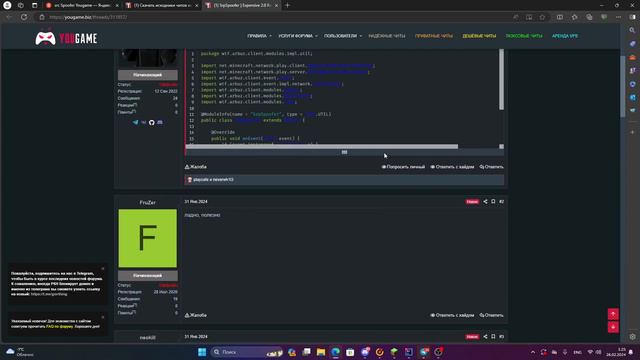Open АРЕНДА VPS navigation link
The width and height of the screenshot is (640, 360).
(x=565, y=36)
